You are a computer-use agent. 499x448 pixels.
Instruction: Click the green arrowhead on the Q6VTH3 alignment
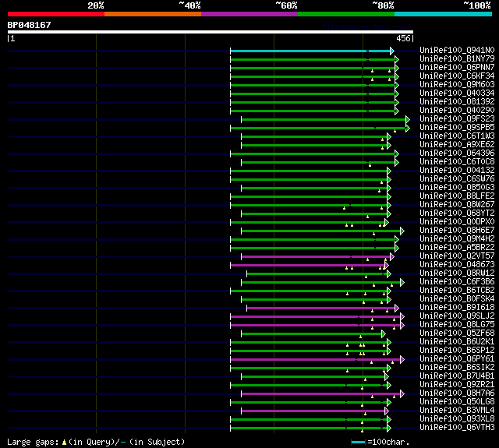click(388, 428)
